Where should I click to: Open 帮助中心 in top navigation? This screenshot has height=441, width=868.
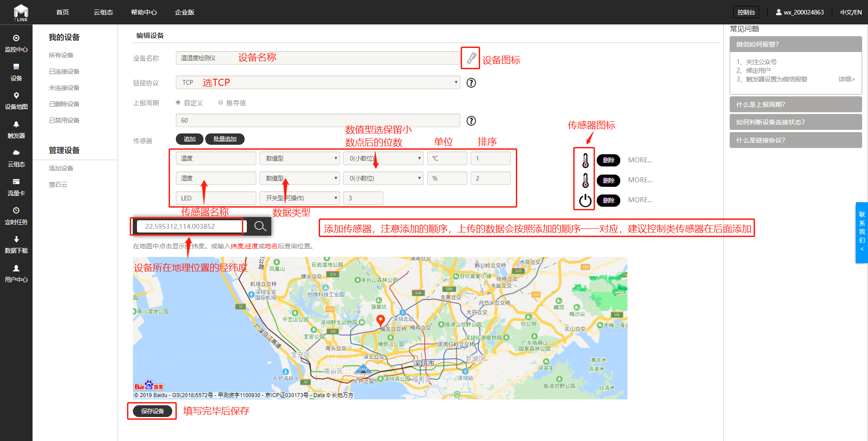(144, 12)
